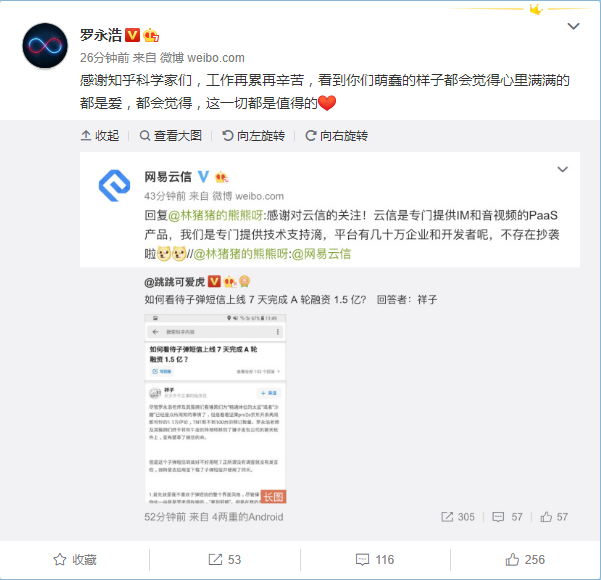Expand the options chevron on 罗永浩's post
Image resolution: width=601 pixels, height=580 pixels.
coord(573,26)
